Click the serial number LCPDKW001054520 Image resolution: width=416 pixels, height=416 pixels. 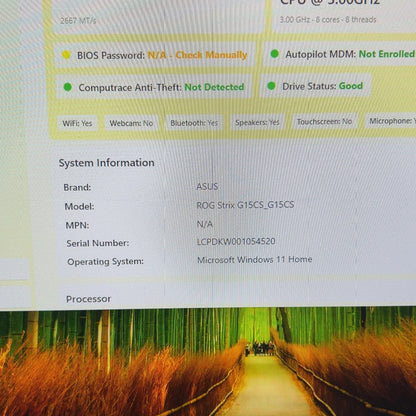click(x=236, y=241)
